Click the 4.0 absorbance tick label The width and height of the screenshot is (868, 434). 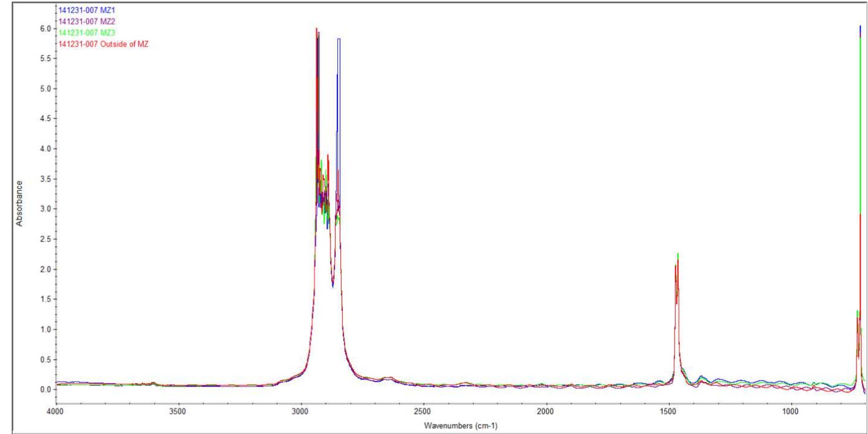46,149
